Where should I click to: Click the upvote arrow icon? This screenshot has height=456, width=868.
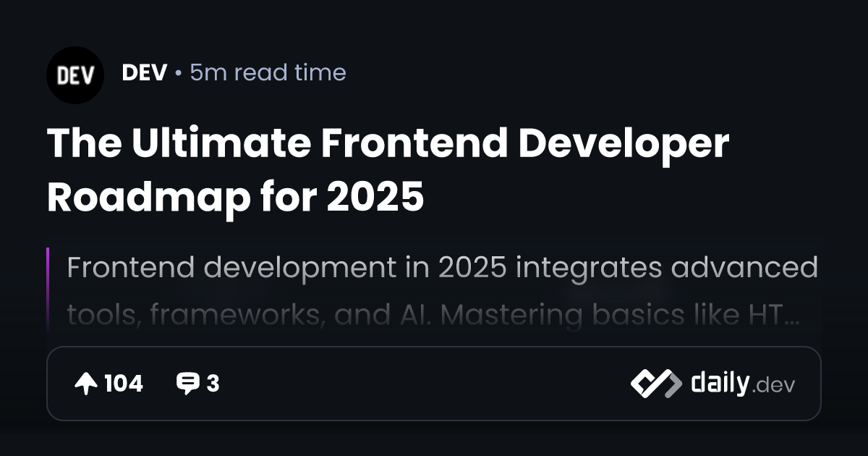pyautogui.click(x=86, y=384)
